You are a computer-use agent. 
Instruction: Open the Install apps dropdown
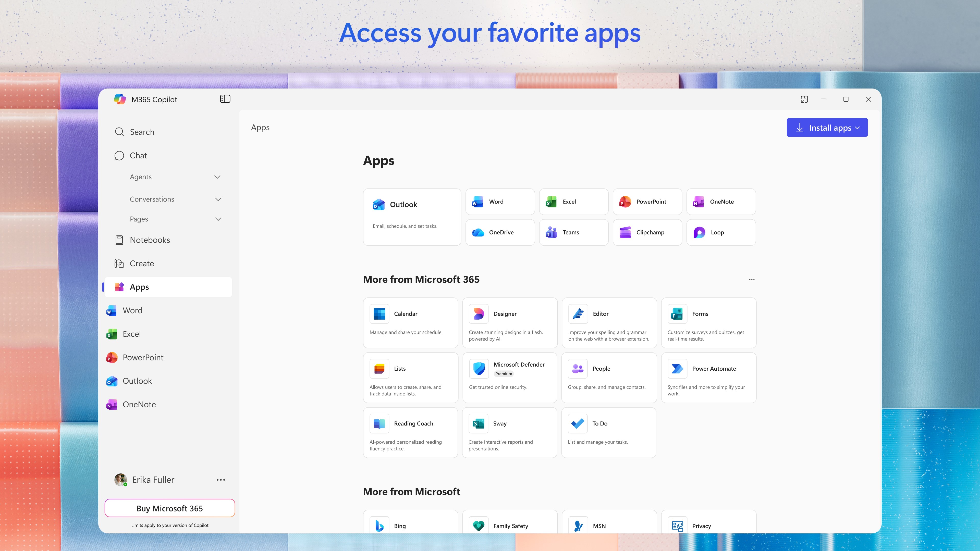[827, 127]
